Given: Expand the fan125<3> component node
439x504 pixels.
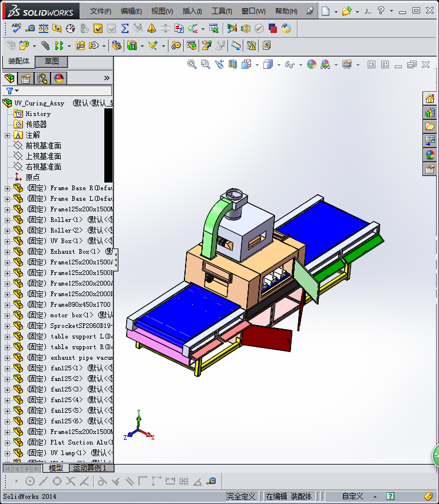Looking at the screenshot, I should (7, 390).
